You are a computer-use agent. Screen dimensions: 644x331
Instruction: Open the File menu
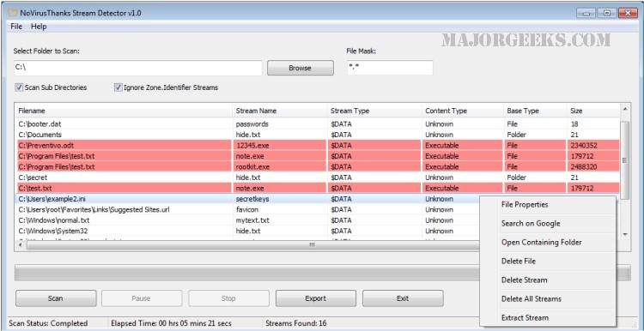tap(16, 27)
